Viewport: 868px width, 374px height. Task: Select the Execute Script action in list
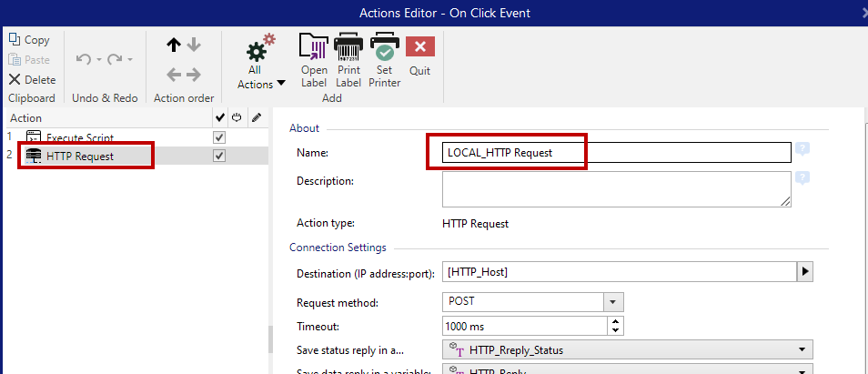[x=80, y=137]
